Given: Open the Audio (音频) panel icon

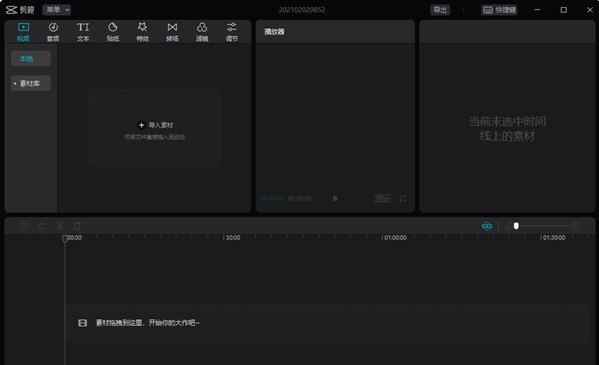Looking at the screenshot, I should tap(53, 31).
